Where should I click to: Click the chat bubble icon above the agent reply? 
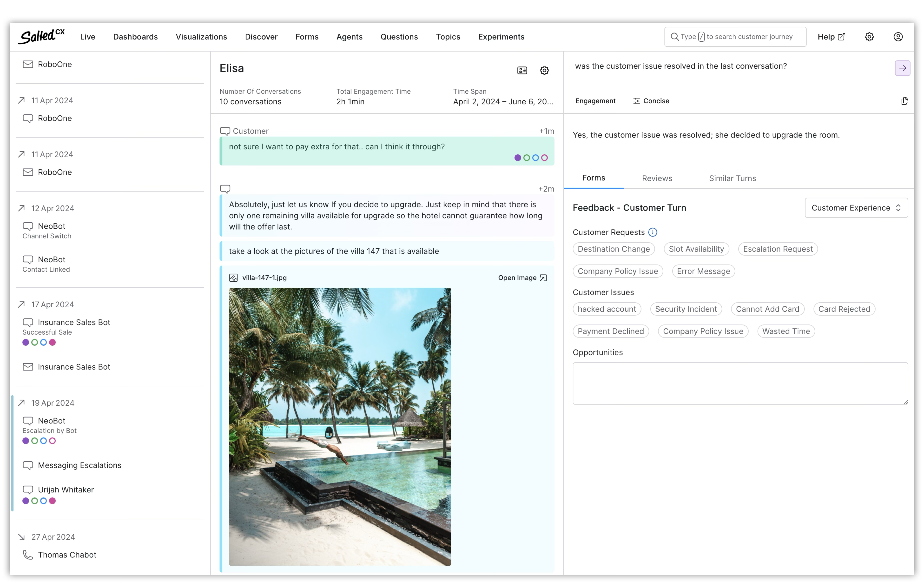point(225,189)
